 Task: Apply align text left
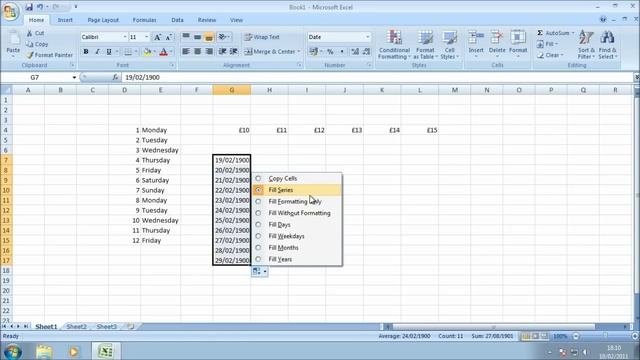coord(186,51)
